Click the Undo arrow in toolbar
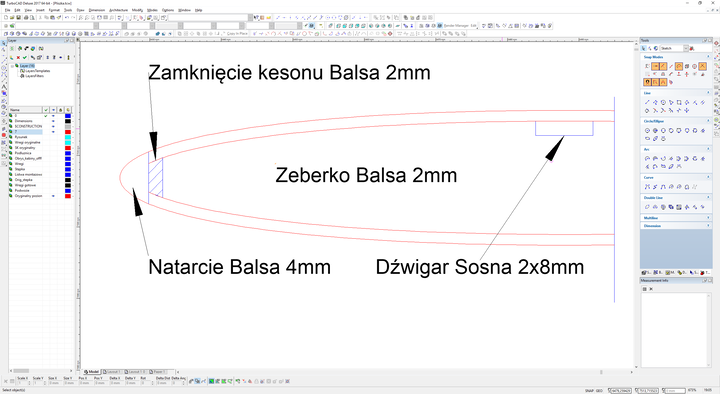Viewport: 720px width, 394px height. click(67, 17)
